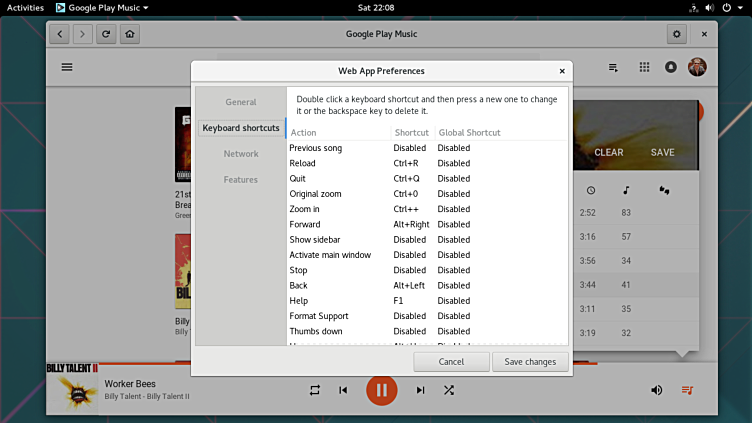The image size is (752, 423).
Task: Open the Network preferences tab
Action: 240,154
